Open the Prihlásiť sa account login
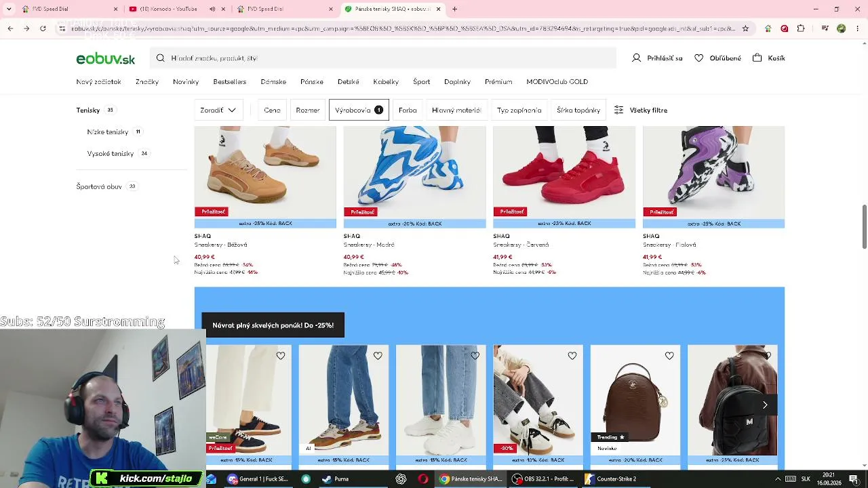This screenshot has height=488, width=868. pyautogui.click(x=657, y=58)
